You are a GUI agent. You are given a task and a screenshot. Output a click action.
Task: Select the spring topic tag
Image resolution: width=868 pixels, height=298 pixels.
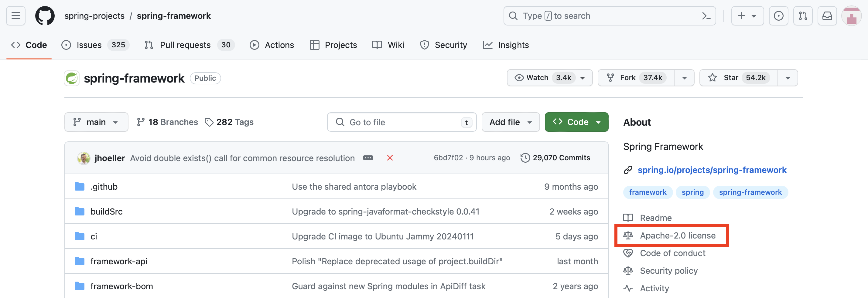pos(692,192)
